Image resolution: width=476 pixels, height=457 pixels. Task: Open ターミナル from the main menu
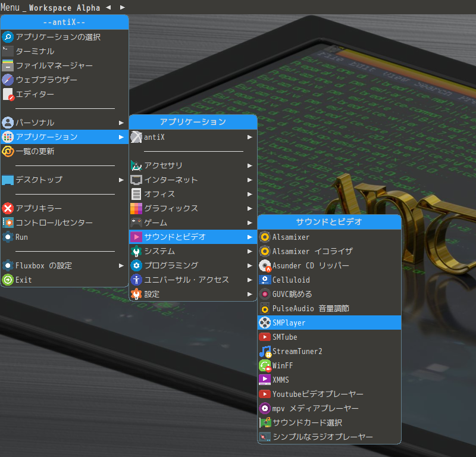coord(65,51)
